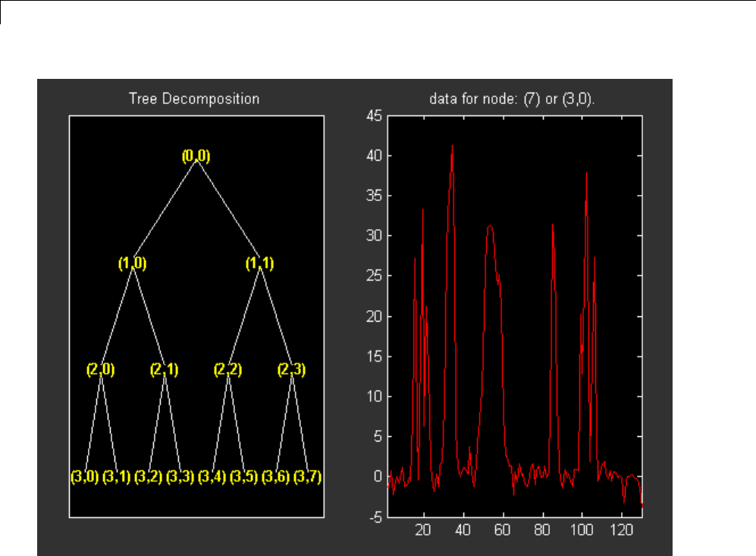Click y-axis tick label 10

coord(374,397)
